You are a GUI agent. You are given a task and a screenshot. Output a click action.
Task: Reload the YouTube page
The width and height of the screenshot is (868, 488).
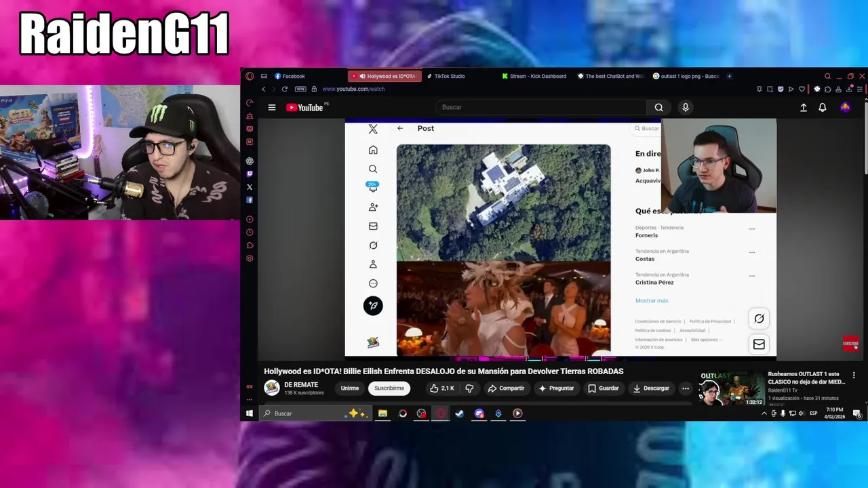coord(284,89)
